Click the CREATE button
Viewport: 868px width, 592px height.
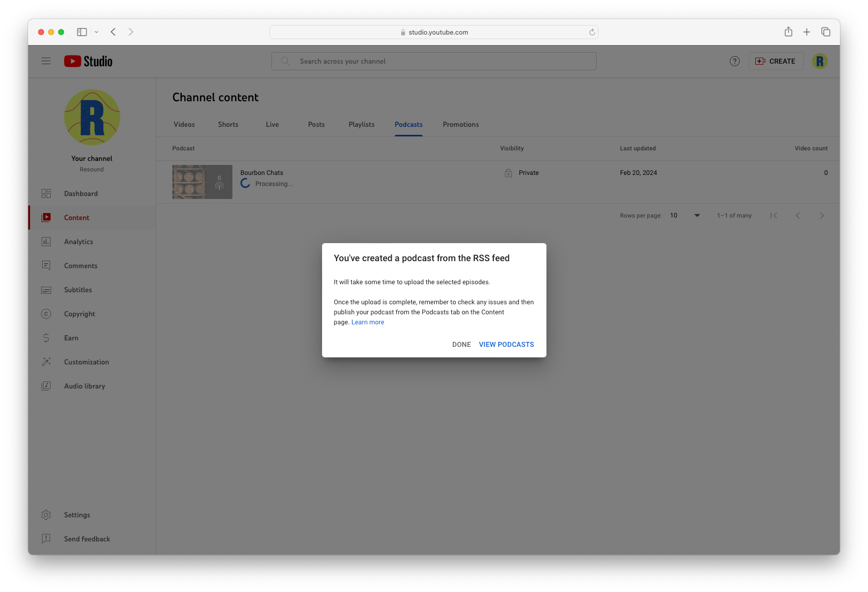776,61
